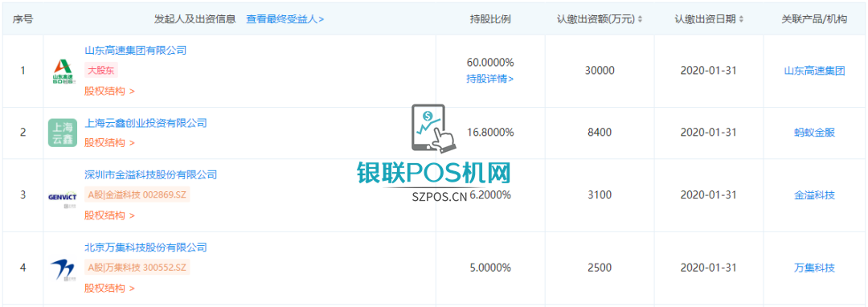View 持股详情 for the 60% shareholder

tap(490, 79)
